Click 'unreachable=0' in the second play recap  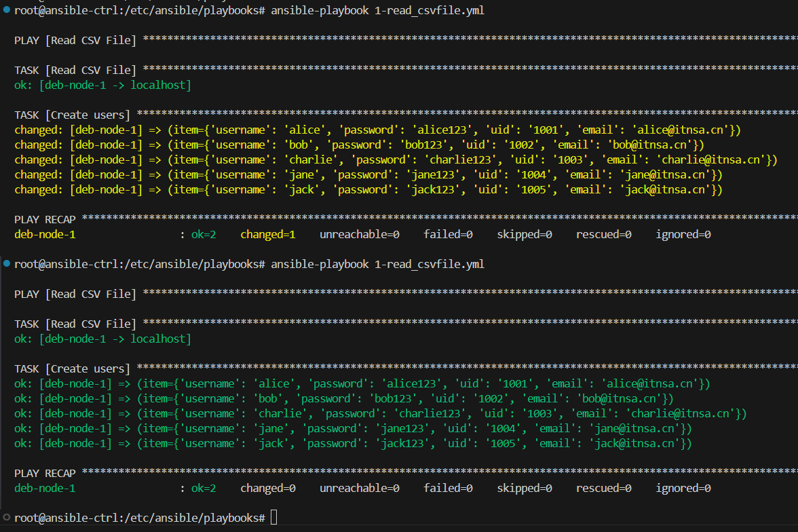click(360, 488)
